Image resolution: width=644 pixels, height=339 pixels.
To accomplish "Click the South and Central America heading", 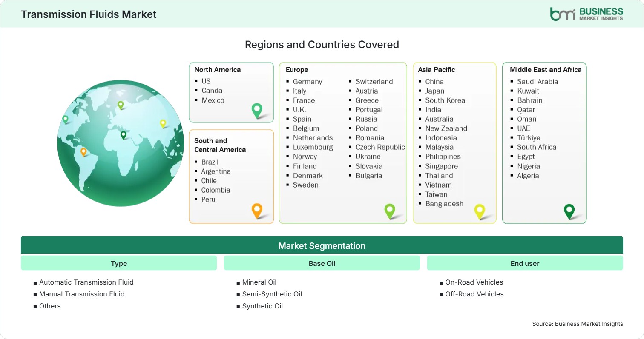I will (x=220, y=145).
